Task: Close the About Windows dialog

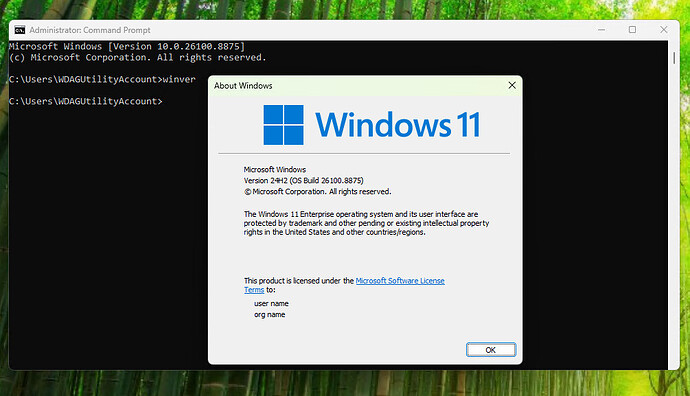Action: pos(512,85)
